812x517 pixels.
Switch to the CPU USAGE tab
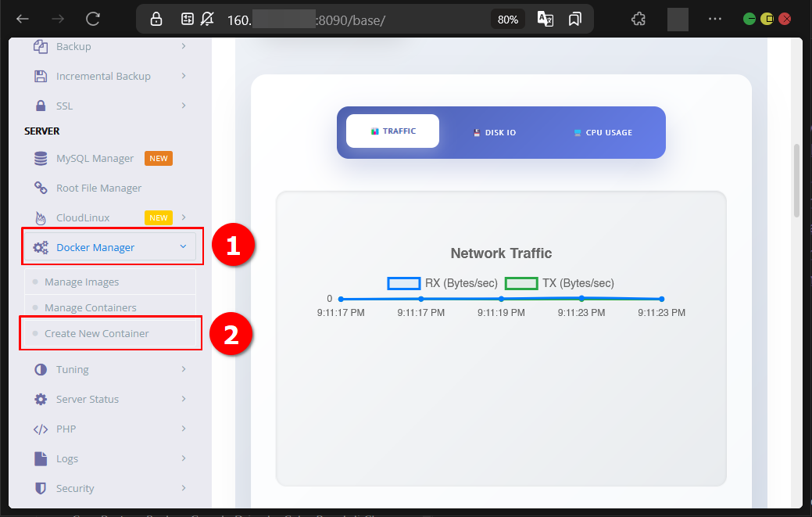tap(603, 133)
